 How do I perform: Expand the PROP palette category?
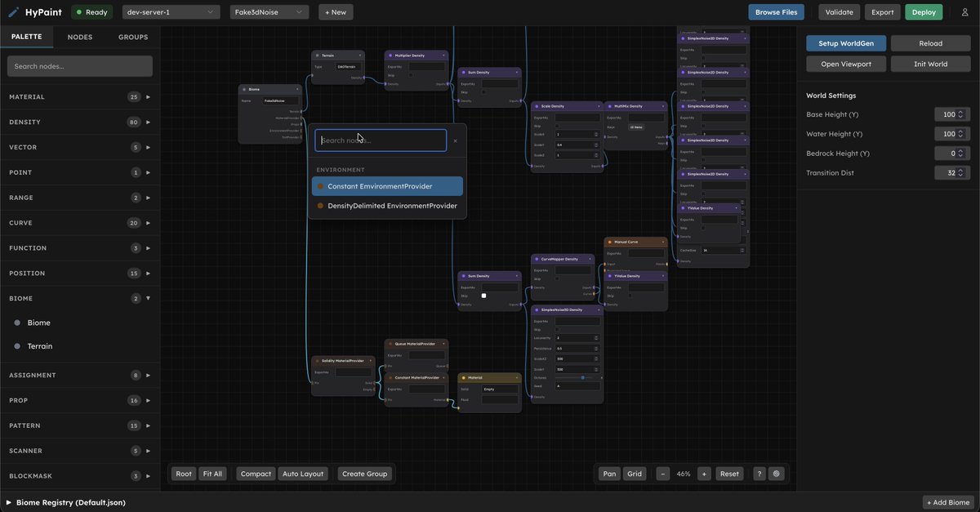79,400
